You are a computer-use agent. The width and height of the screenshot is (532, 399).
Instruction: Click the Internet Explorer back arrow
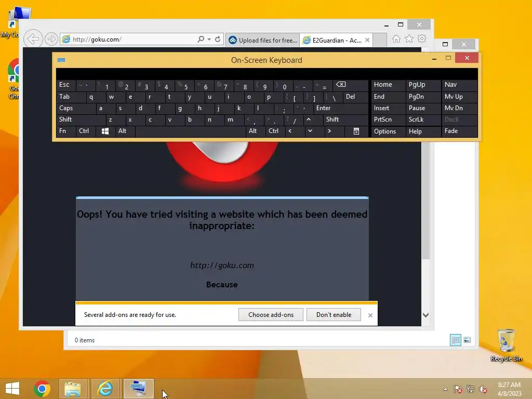pos(33,39)
